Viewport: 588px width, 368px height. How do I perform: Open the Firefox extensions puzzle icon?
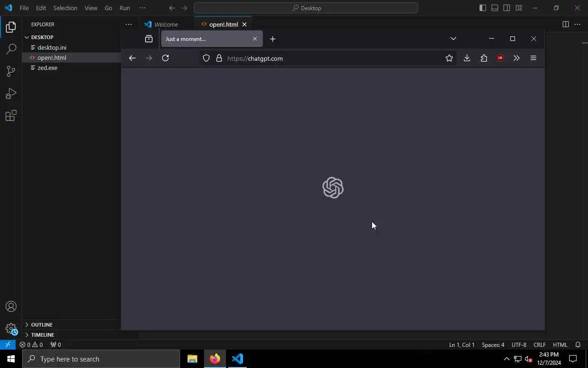pyautogui.click(x=484, y=58)
